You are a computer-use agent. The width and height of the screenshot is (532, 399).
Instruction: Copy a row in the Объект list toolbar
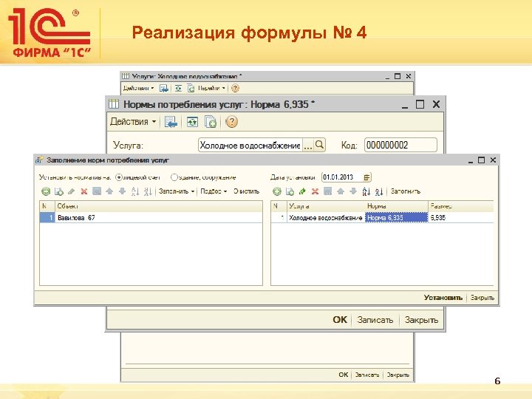(x=58, y=191)
